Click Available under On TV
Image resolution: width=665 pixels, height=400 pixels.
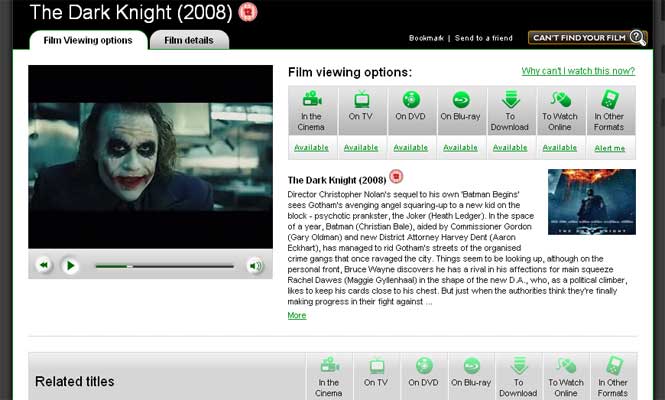(x=361, y=148)
